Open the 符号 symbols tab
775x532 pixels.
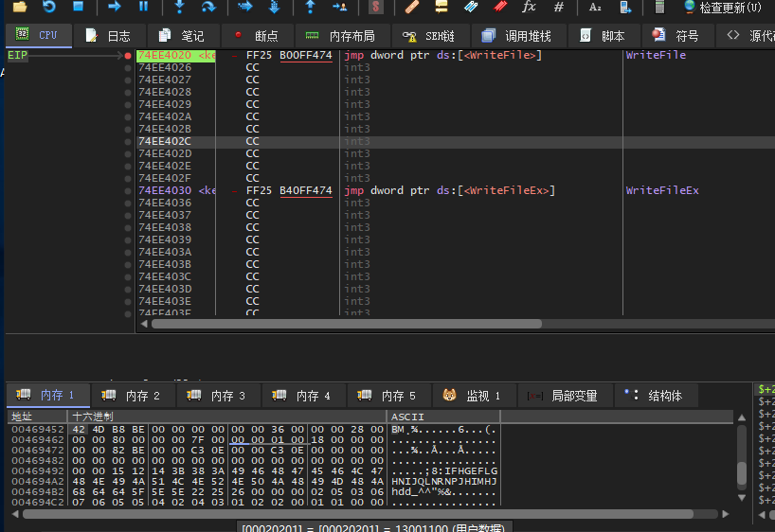pos(676,36)
